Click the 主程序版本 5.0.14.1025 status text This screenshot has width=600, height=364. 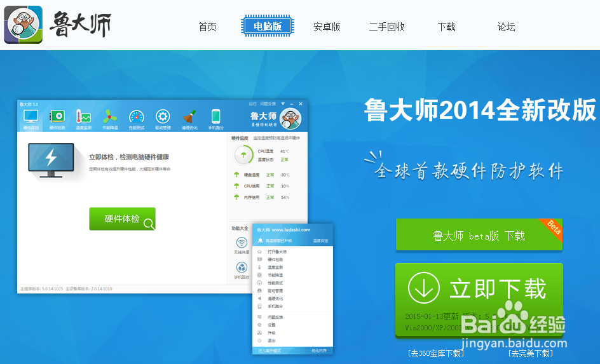42,288
